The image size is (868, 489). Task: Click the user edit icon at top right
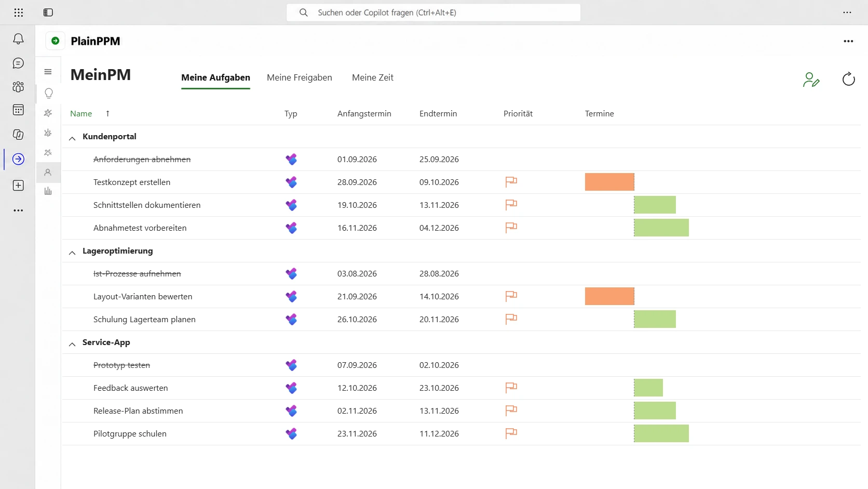[811, 80]
